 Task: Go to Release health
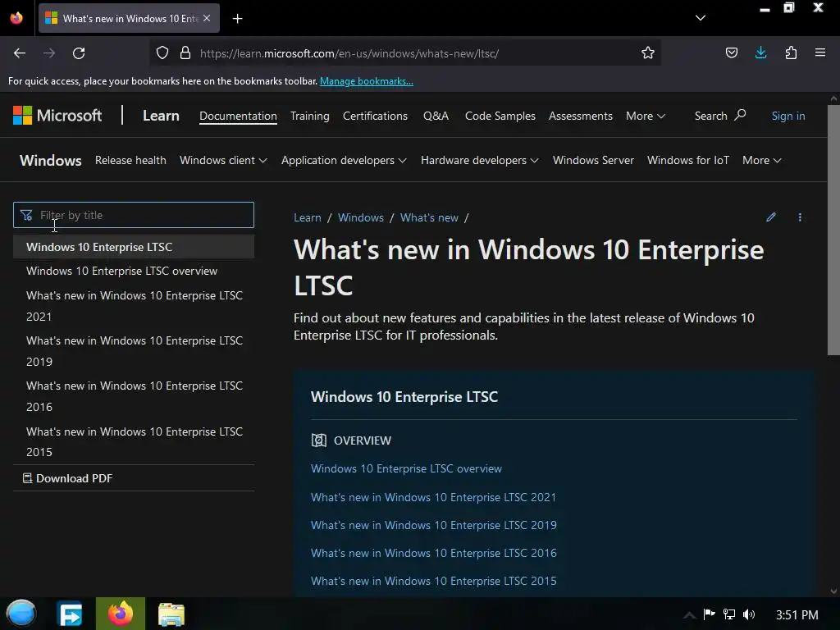coord(130,160)
